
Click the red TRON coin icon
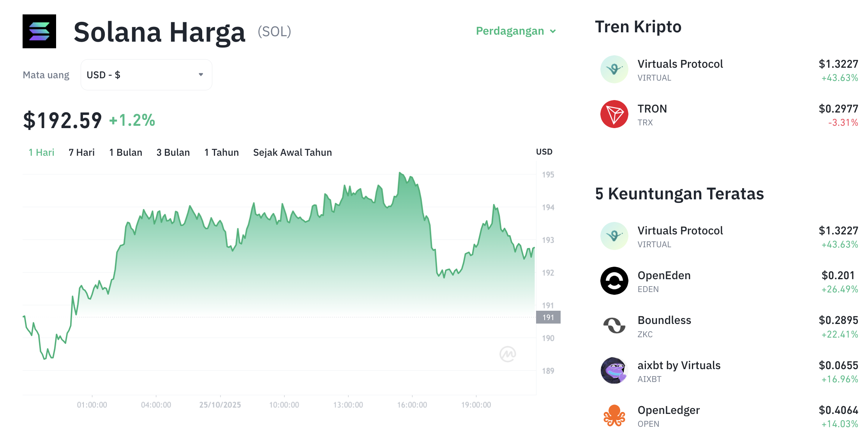pos(614,114)
